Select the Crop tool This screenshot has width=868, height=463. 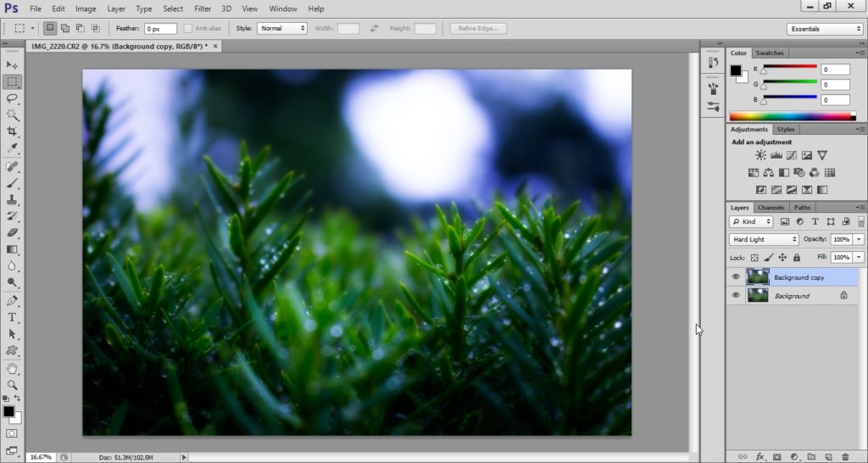click(12, 131)
